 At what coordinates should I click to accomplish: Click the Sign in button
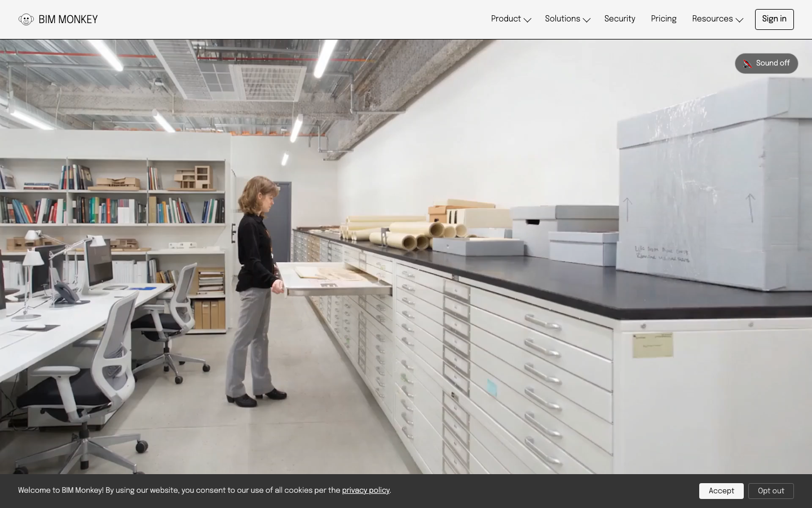[774, 19]
